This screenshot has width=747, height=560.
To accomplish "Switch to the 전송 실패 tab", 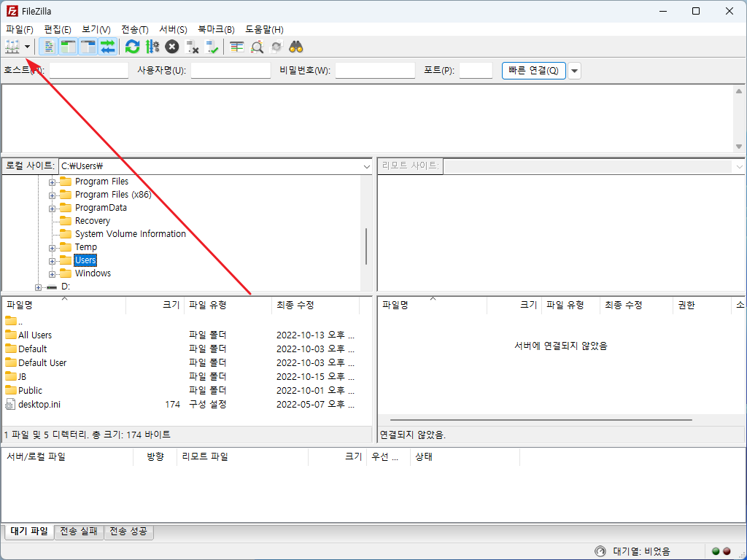I will point(79,531).
